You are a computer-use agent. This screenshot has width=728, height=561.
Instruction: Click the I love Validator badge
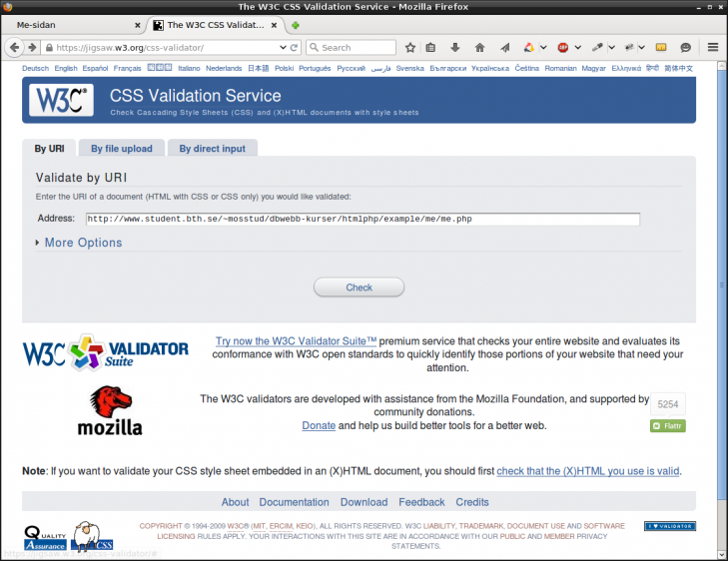click(x=669, y=526)
